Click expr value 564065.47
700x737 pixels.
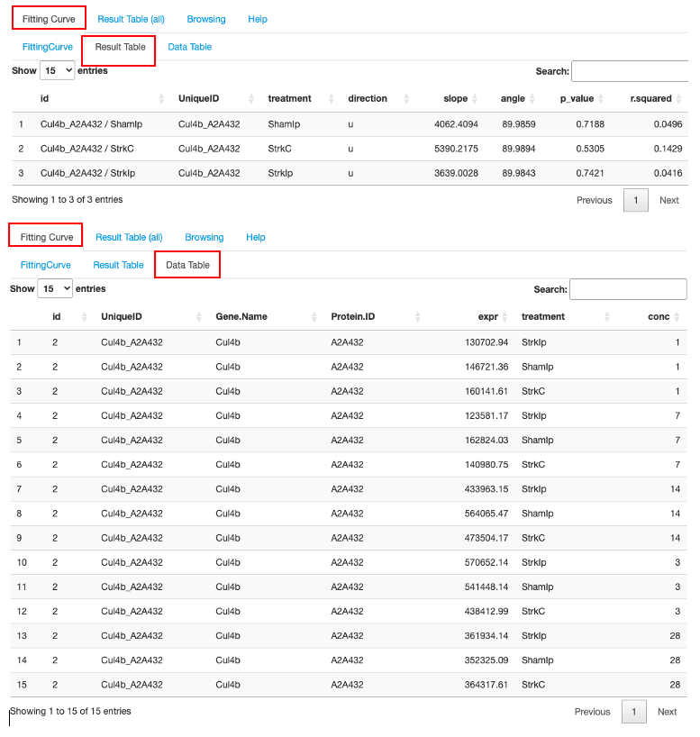click(486, 514)
